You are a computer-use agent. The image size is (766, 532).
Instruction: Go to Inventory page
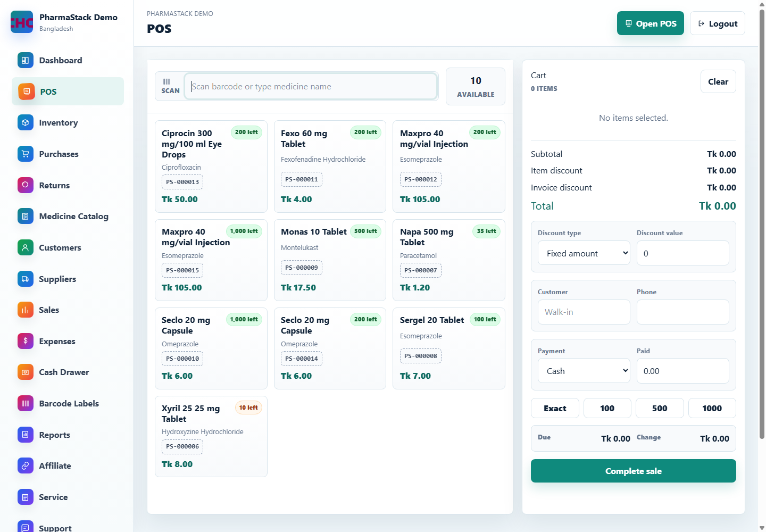[68, 122]
